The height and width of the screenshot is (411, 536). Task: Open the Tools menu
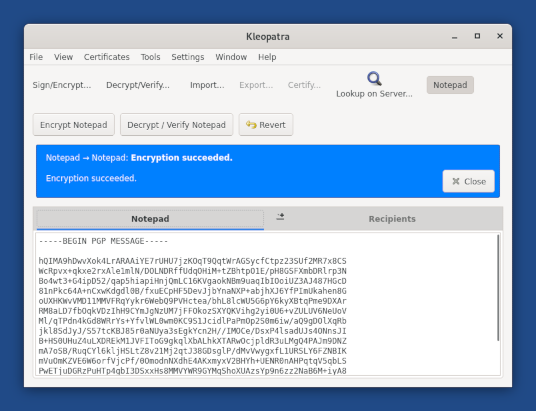[150, 57]
